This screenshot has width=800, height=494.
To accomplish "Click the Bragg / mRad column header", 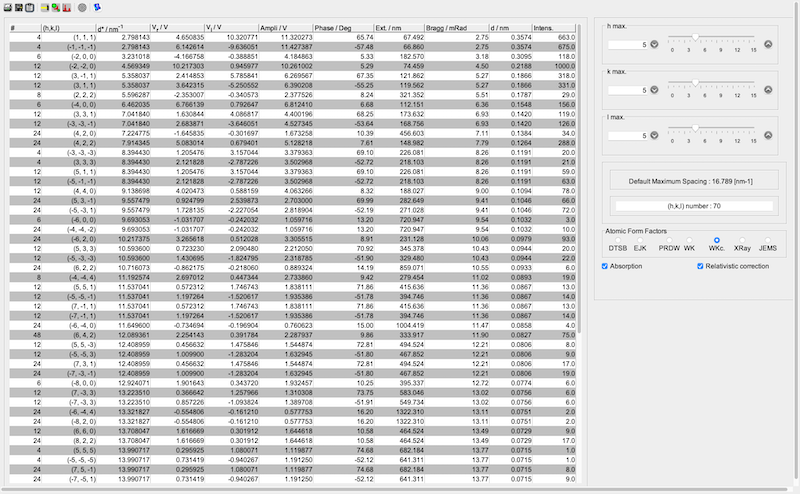I will pyautogui.click(x=457, y=28).
